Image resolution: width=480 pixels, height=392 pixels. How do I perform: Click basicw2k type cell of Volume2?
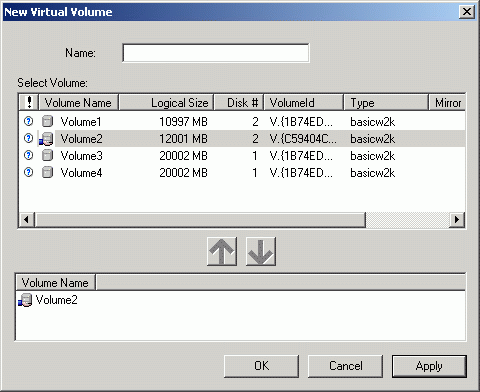click(x=372, y=139)
